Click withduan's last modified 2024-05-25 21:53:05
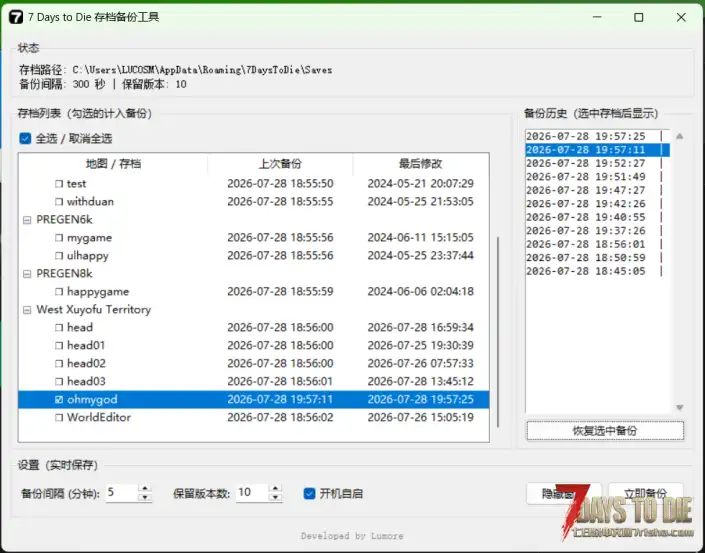 [420, 202]
